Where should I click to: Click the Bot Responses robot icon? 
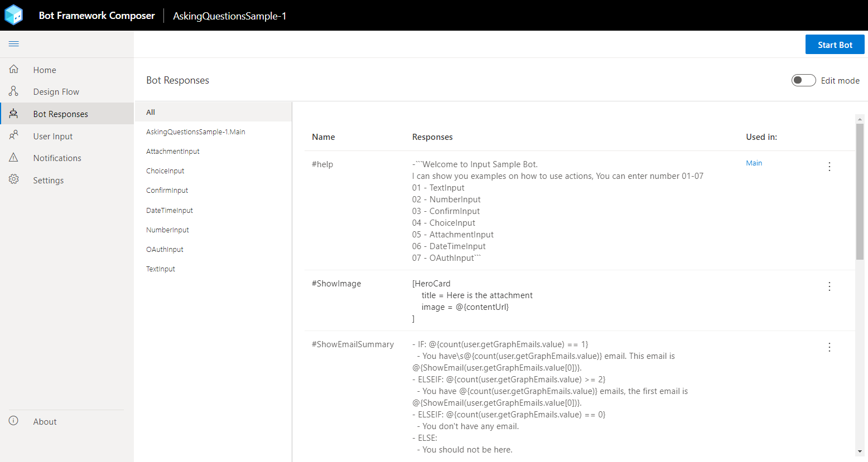pos(14,113)
